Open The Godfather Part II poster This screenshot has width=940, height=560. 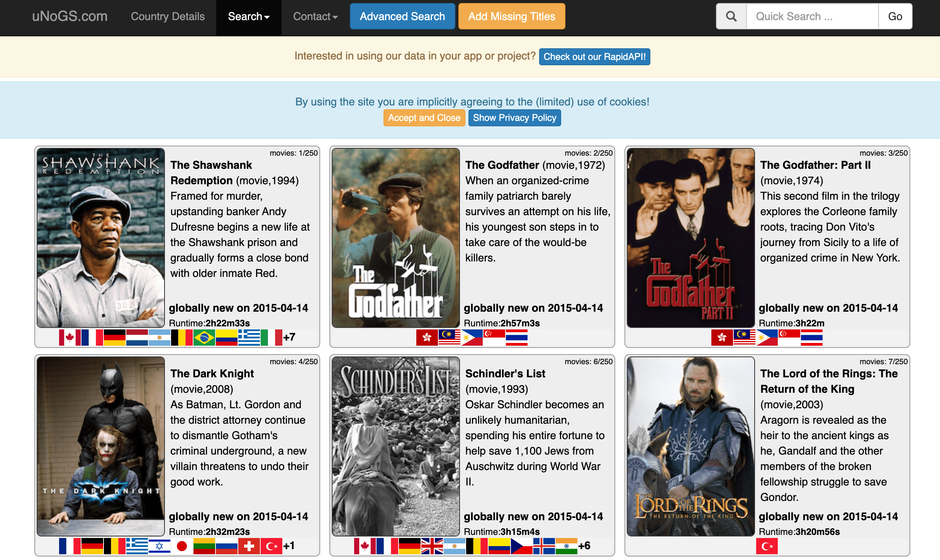[691, 238]
